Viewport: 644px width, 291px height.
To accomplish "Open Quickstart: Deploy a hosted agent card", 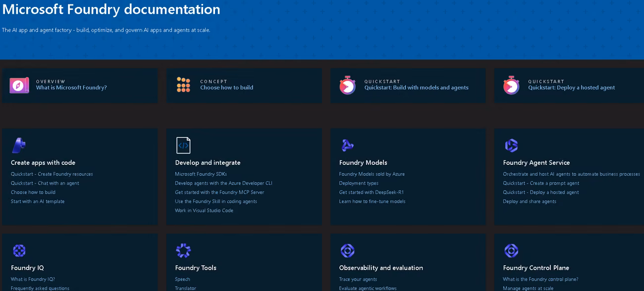I will 571,88.
